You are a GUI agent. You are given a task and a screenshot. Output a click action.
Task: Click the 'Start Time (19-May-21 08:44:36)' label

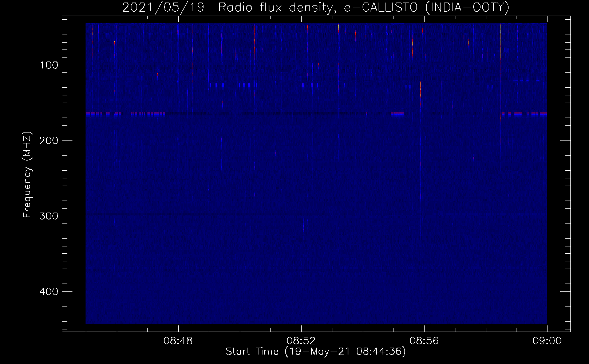point(316,352)
